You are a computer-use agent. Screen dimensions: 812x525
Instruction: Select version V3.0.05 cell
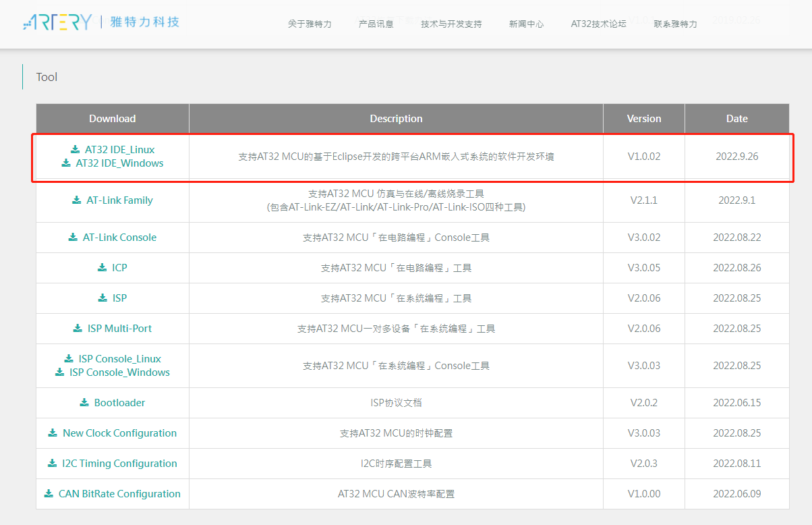(644, 267)
